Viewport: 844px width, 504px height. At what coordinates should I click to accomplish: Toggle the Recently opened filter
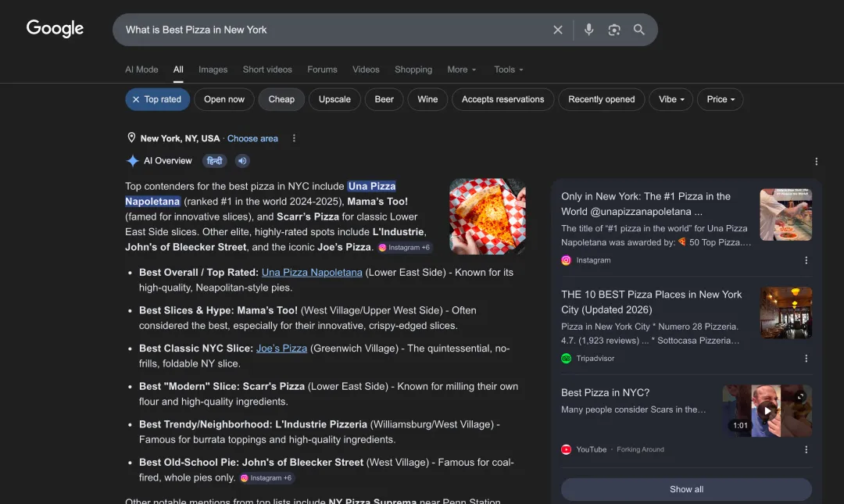601,99
